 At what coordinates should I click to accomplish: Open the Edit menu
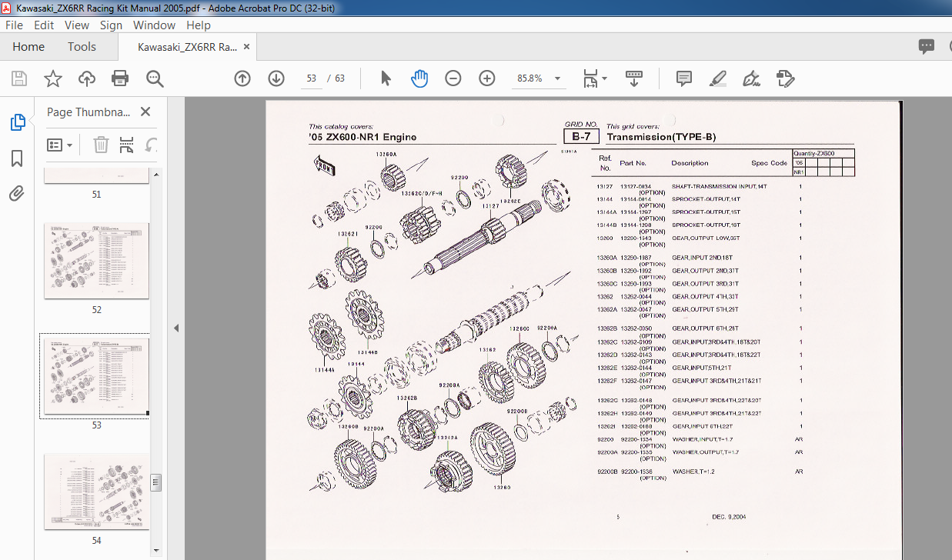44,25
